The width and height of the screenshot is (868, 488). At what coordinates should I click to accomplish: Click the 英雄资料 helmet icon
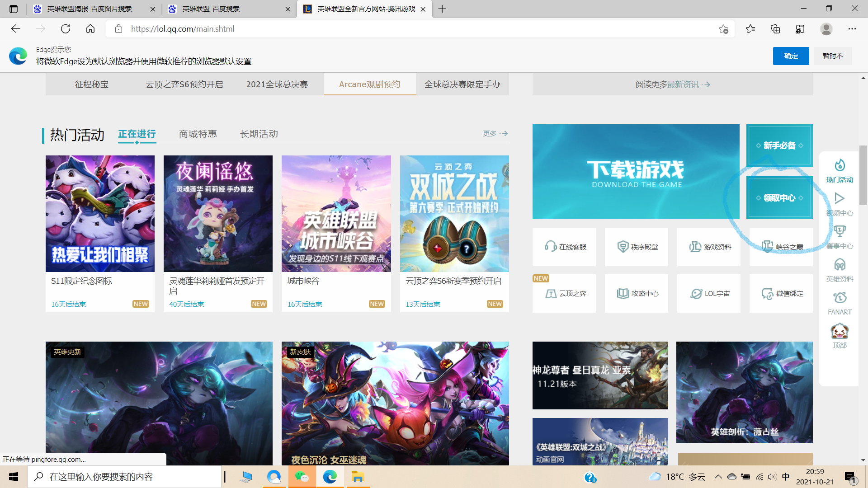click(x=840, y=265)
